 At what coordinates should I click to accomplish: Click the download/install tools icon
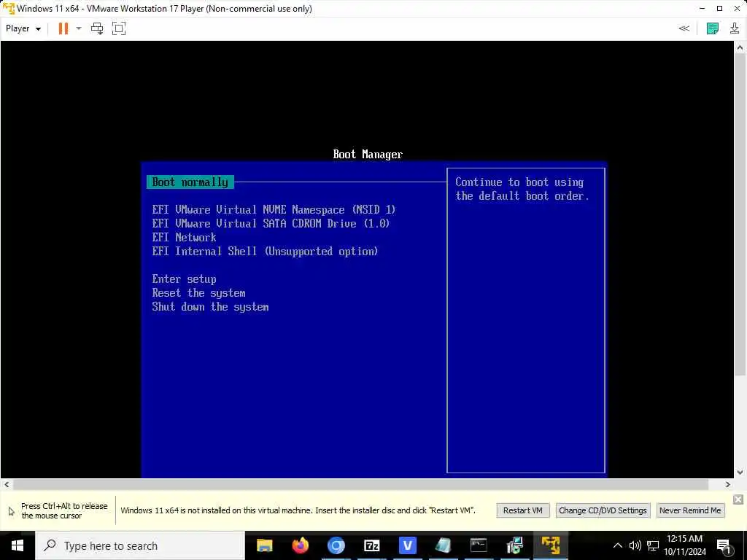tap(734, 28)
